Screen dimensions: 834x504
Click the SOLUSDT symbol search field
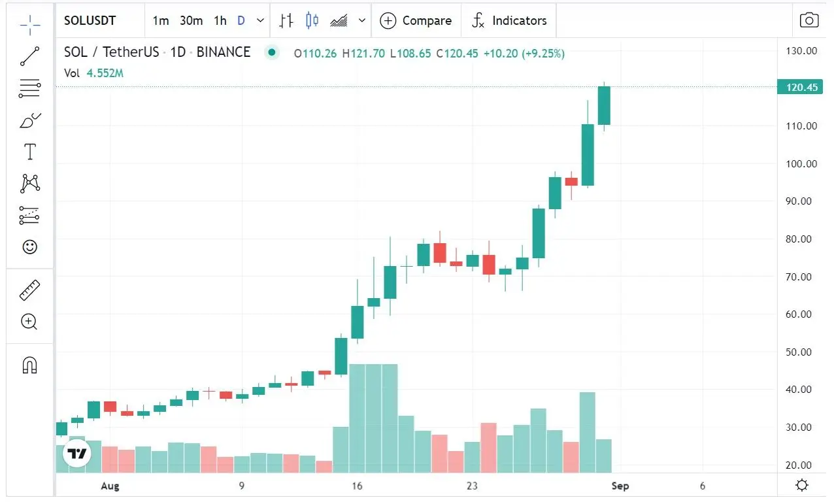click(x=98, y=21)
